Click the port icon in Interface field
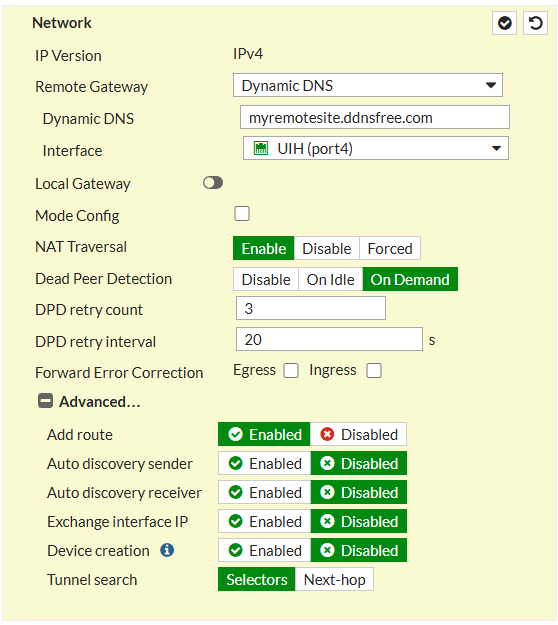This screenshot has width=558, height=625. pyautogui.click(x=261, y=148)
